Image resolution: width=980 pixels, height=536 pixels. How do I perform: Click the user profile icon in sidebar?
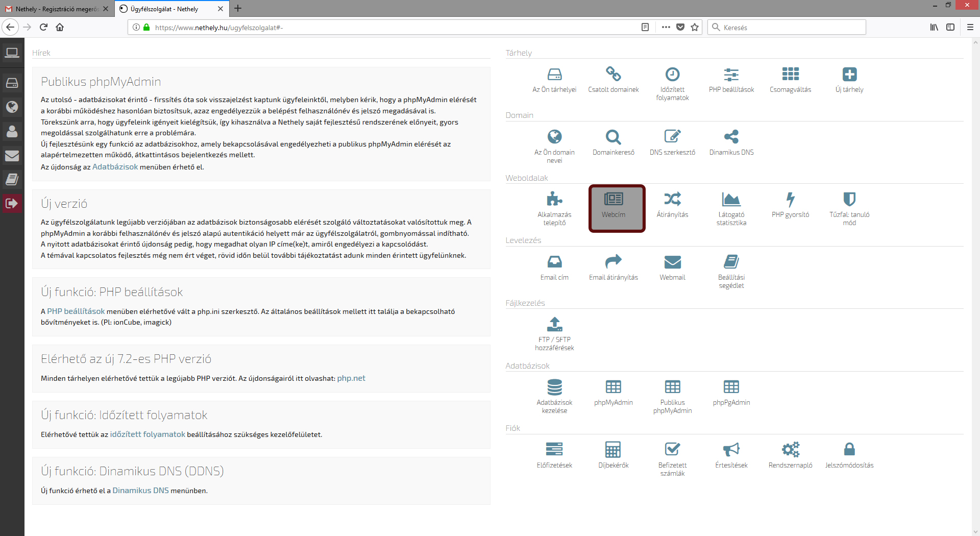point(12,131)
